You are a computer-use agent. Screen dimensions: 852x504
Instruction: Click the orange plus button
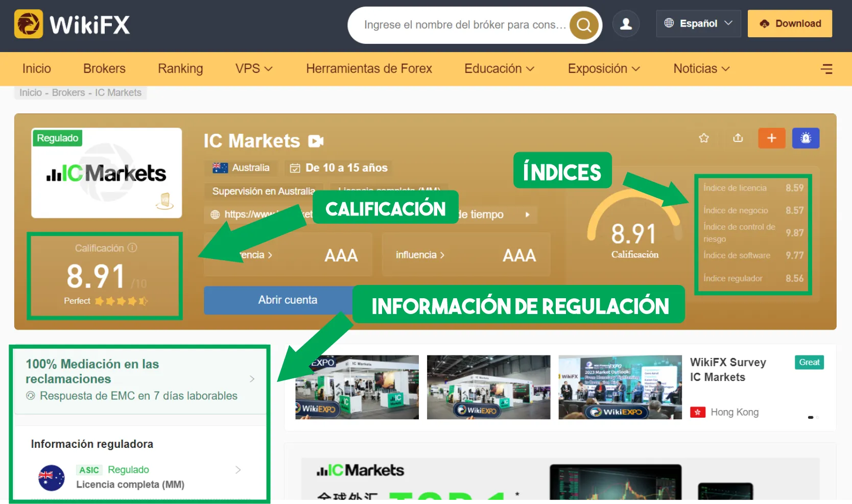(x=772, y=138)
